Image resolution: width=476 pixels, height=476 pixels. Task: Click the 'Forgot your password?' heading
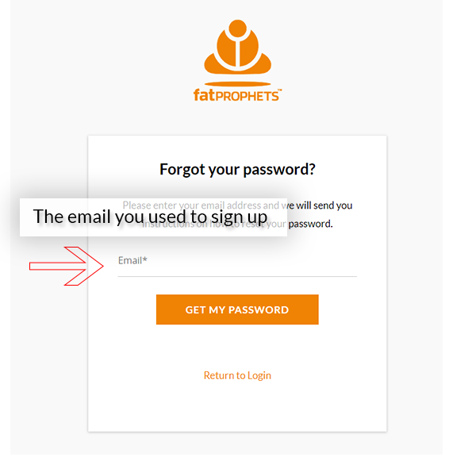pos(237,169)
